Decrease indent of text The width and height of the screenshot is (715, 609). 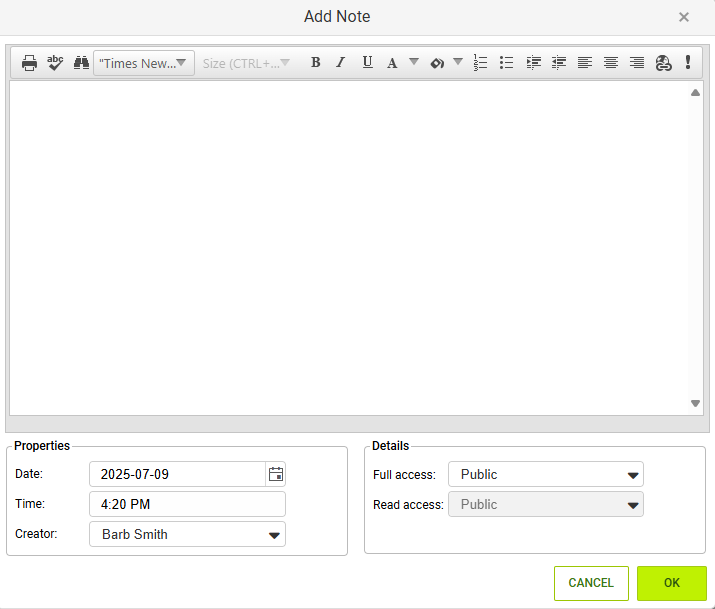pyautogui.click(x=559, y=62)
